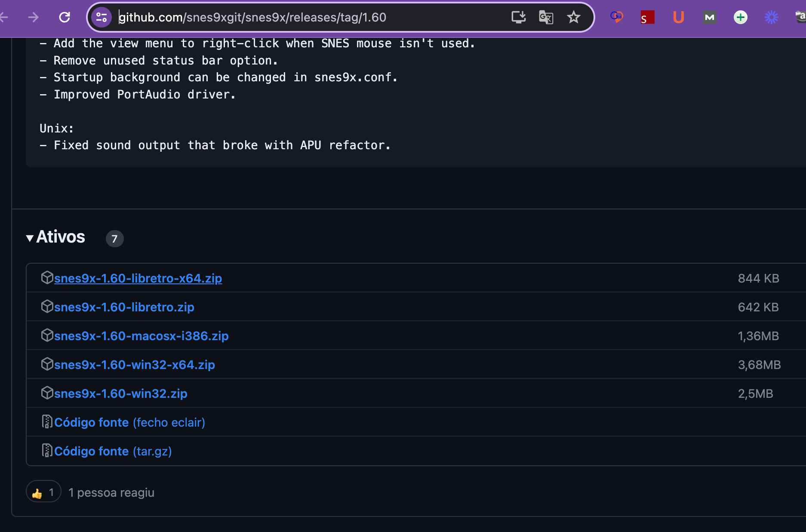806x532 pixels.
Task: Click the Ativos count badge 7
Action: [x=114, y=239]
